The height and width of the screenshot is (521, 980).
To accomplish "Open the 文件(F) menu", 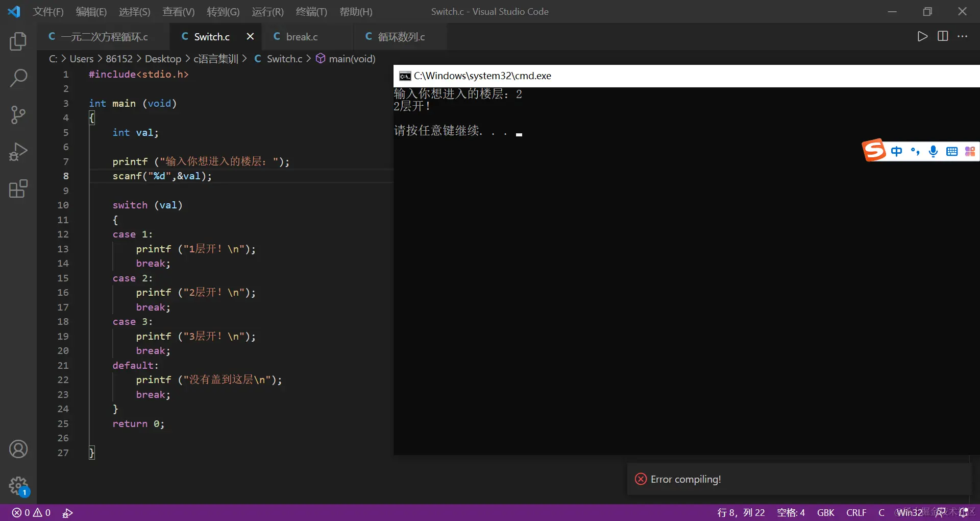I will click(48, 12).
